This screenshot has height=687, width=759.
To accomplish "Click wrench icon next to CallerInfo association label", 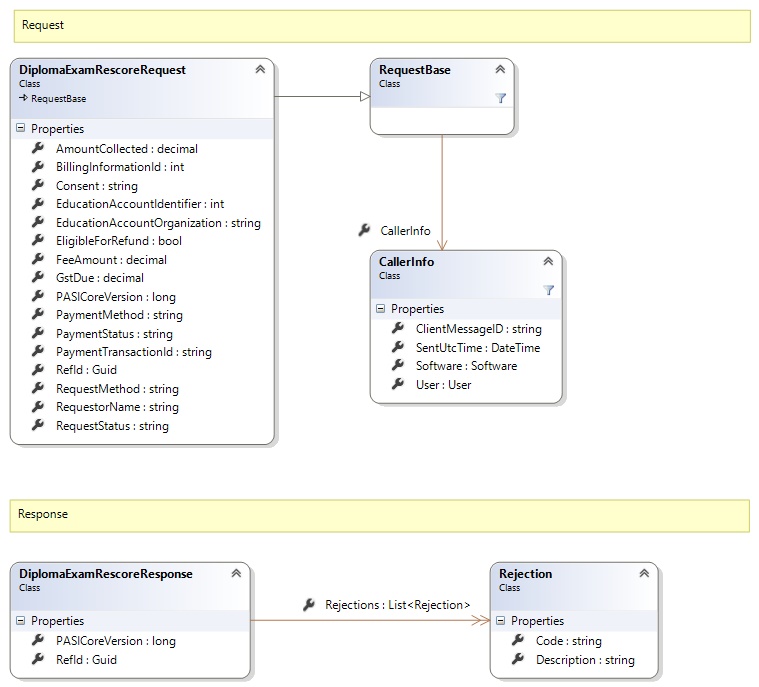I will pos(364,230).
